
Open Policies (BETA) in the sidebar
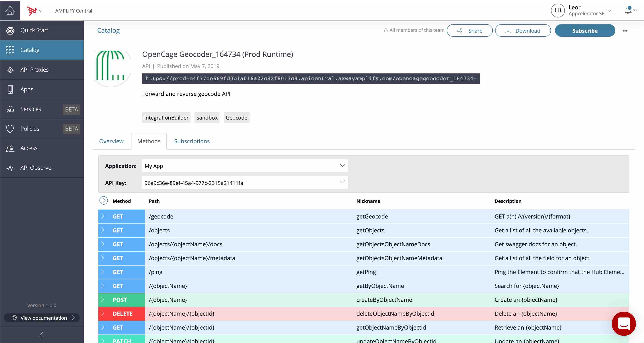pyautogui.click(x=42, y=129)
